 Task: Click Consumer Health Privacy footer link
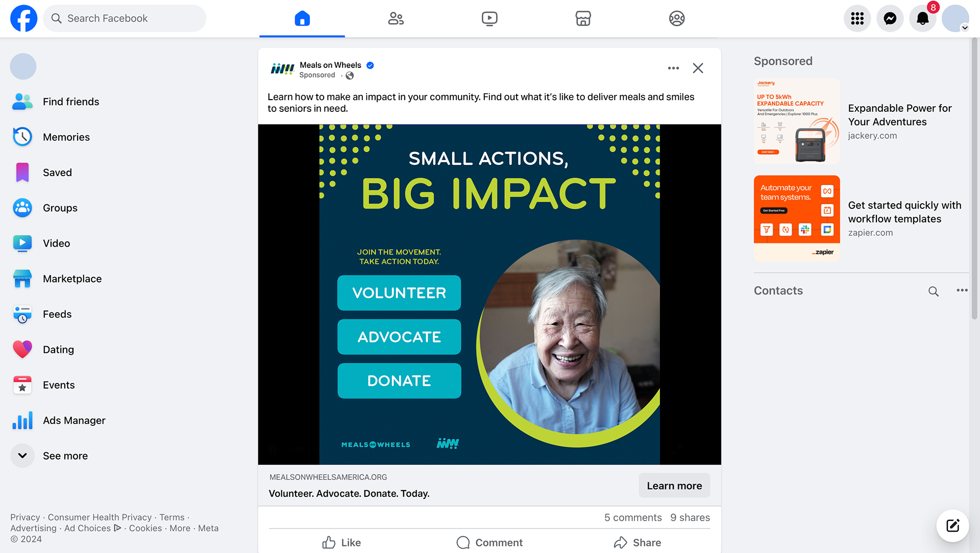pyautogui.click(x=100, y=517)
